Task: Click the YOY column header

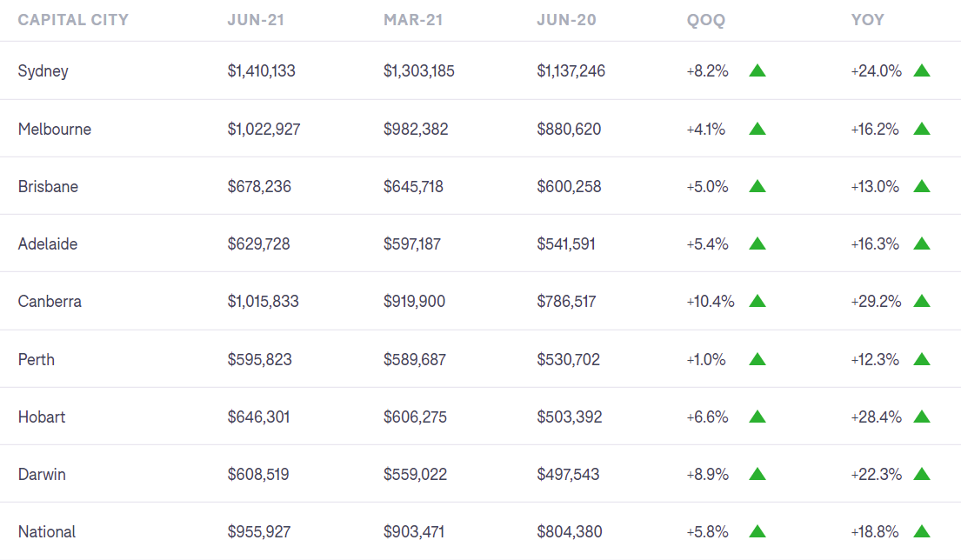Action: (x=867, y=20)
